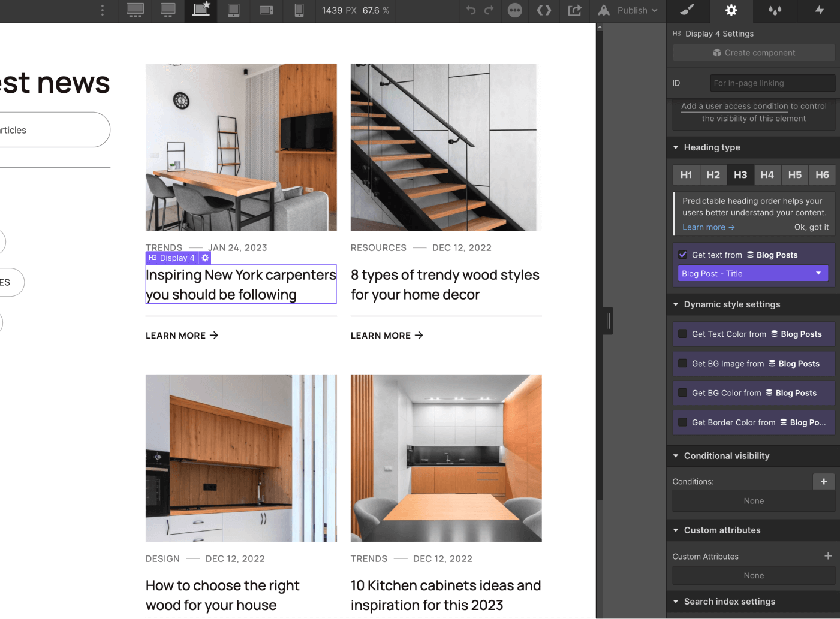Click the share icon in the toolbar

574,11
